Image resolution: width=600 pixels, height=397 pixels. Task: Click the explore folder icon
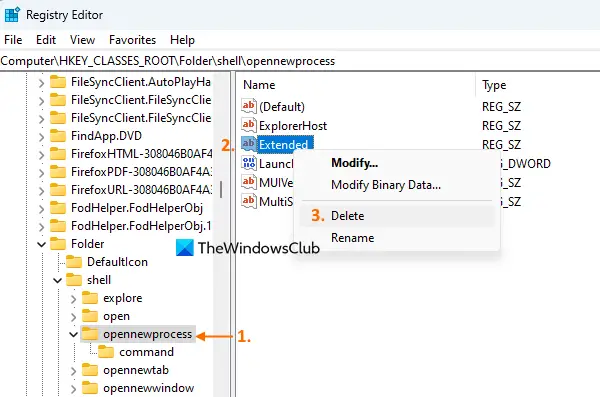coord(90,298)
